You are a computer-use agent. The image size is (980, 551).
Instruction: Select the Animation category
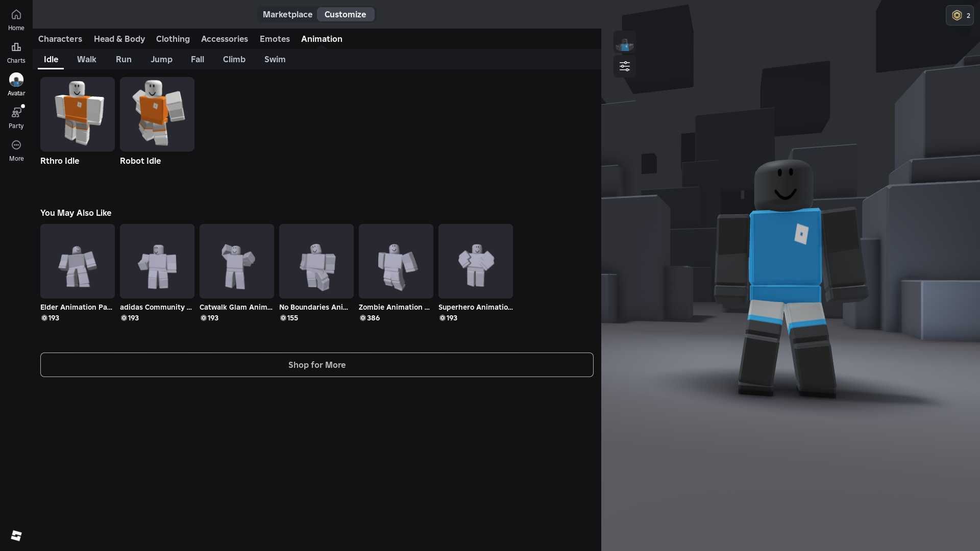[x=322, y=39]
